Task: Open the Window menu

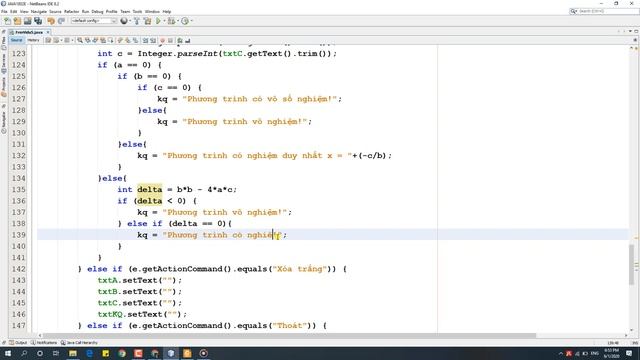Action: [x=152, y=11]
